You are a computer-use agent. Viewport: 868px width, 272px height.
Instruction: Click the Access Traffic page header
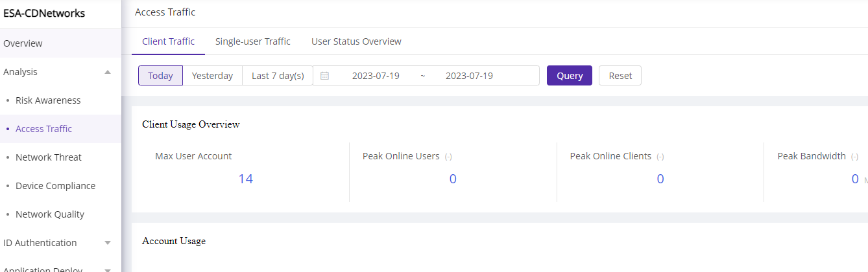coord(165,12)
